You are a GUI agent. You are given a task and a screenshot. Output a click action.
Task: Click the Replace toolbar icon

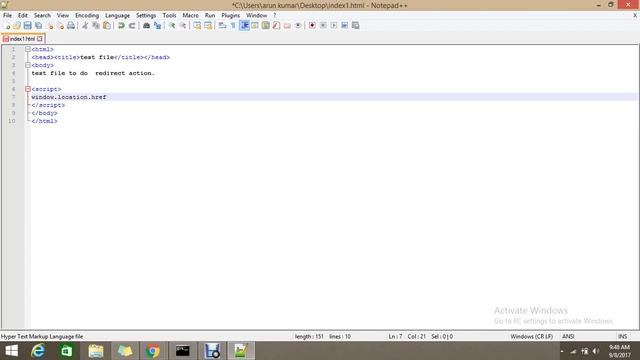click(157, 26)
